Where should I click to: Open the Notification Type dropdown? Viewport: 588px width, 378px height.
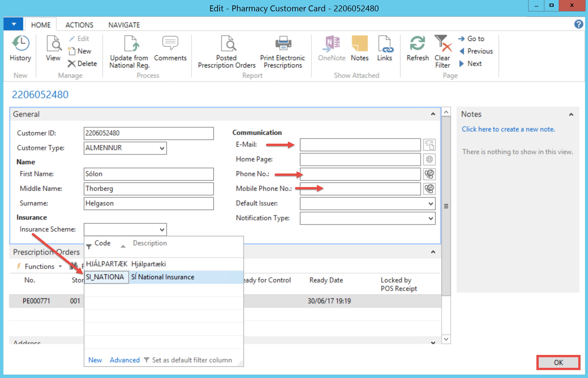[x=430, y=218]
